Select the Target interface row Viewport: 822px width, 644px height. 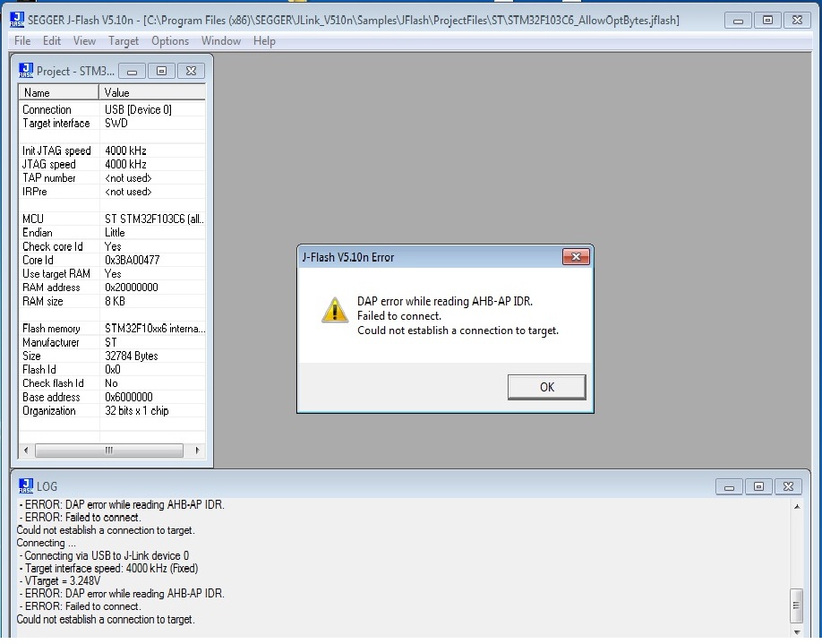tap(112, 124)
